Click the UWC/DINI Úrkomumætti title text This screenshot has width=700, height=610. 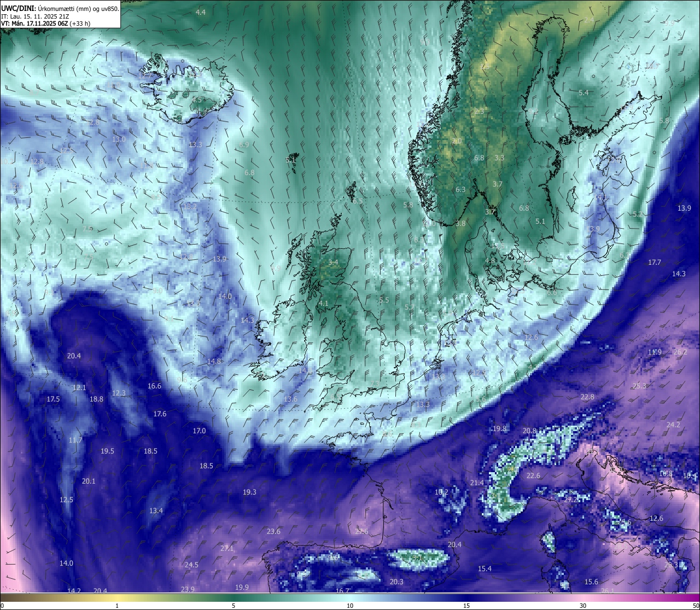click(60, 8)
